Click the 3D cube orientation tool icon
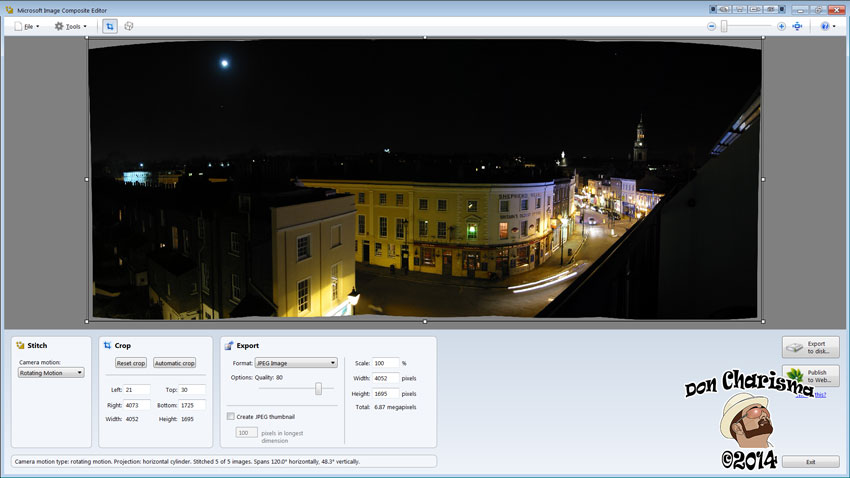 (129, 26)
